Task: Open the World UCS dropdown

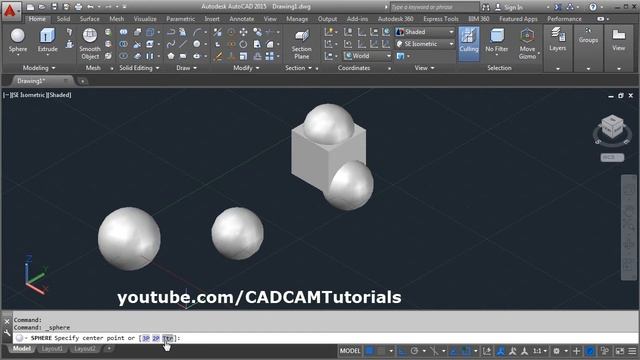Action: 368,56
